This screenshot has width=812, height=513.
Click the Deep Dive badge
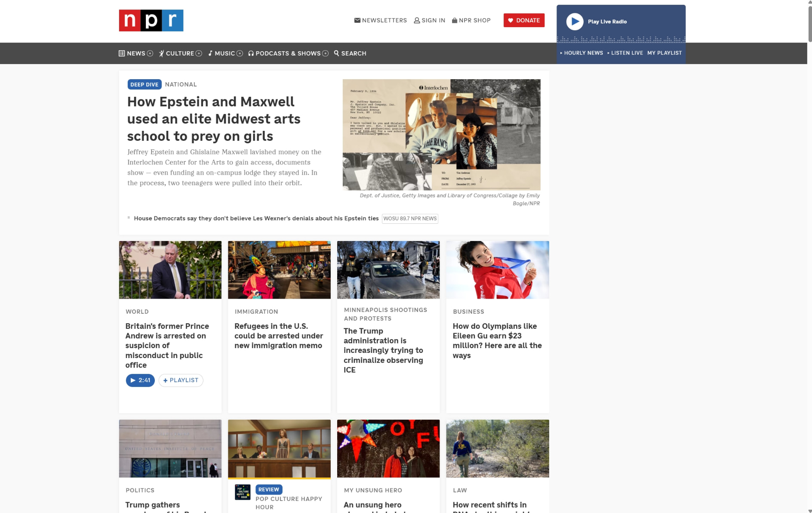(x=144, y=84)
